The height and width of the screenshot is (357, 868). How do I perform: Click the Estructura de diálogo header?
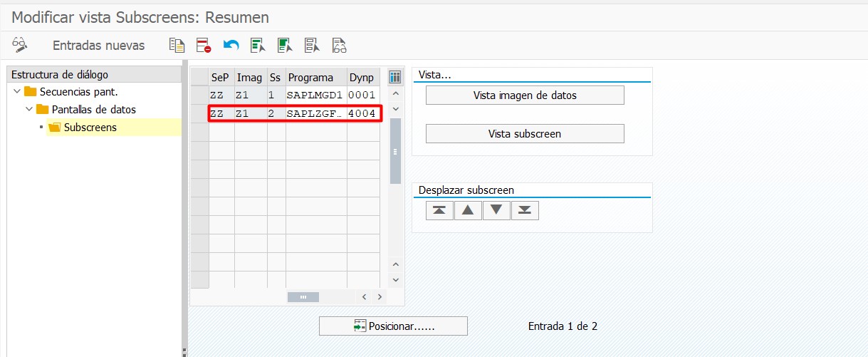(94, 75)
